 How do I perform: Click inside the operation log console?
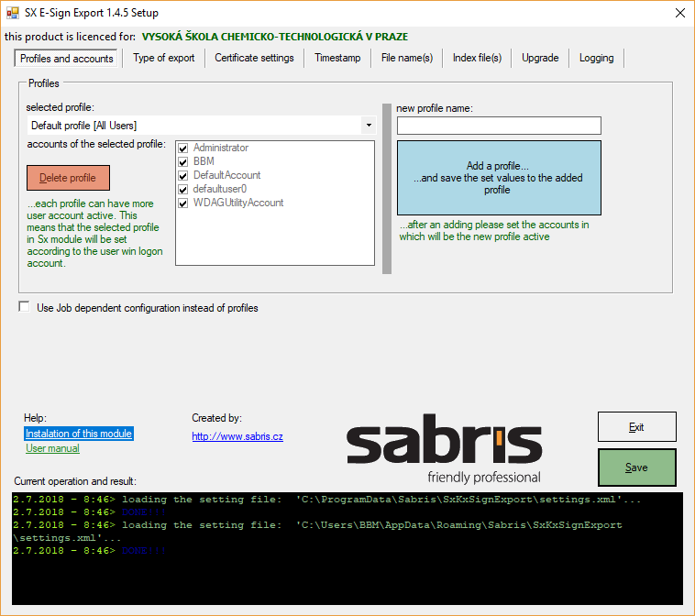(x=347, y=548)
